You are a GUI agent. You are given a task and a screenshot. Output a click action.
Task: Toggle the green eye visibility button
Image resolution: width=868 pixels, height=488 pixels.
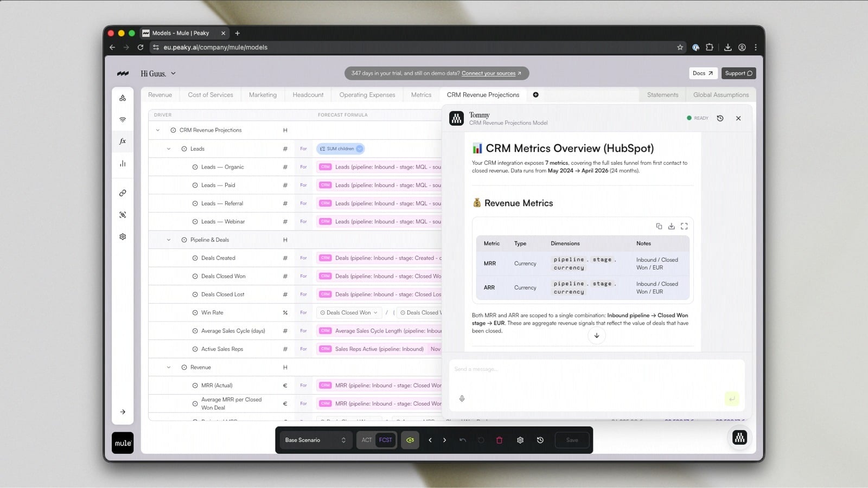[410, 440]
